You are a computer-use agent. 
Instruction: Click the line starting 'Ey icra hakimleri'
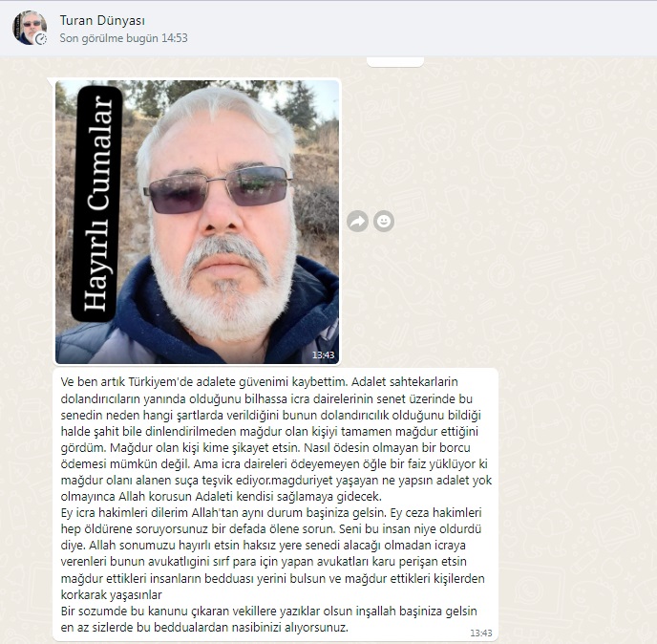click(270, 513)
